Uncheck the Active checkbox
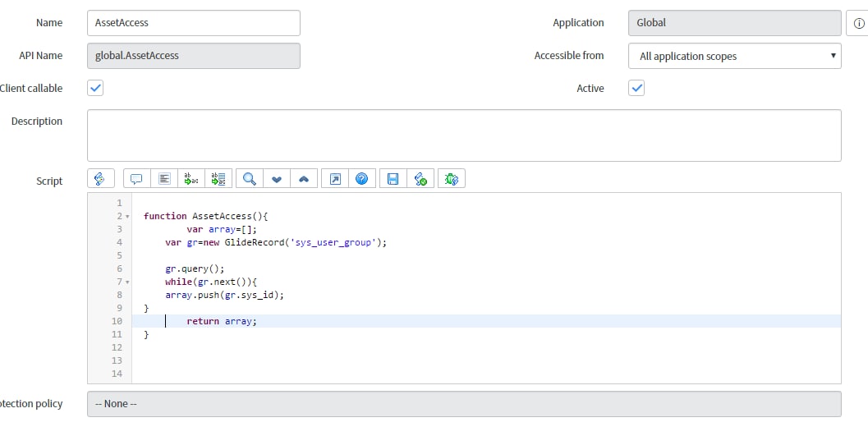This screenshot has width=868, height=436. coord(636,88)
